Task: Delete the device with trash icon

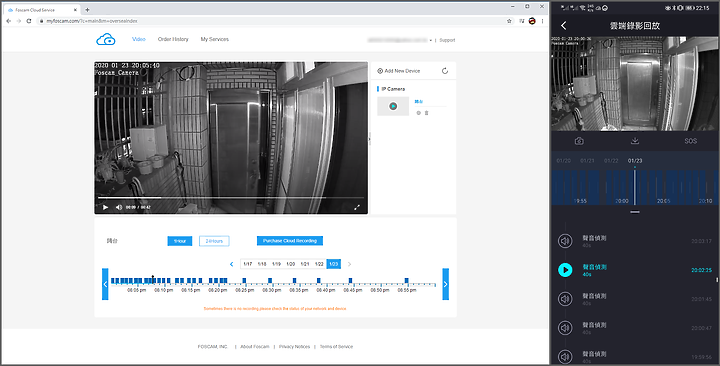Action: [x=427, y=113]
